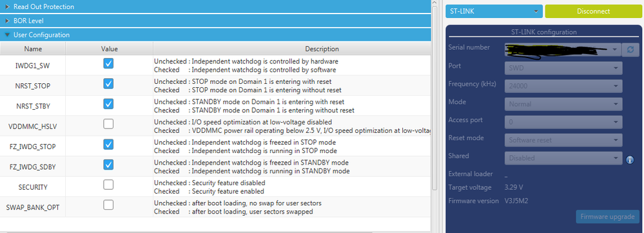Select the IWDG1_SW name cell

(33, 65)
